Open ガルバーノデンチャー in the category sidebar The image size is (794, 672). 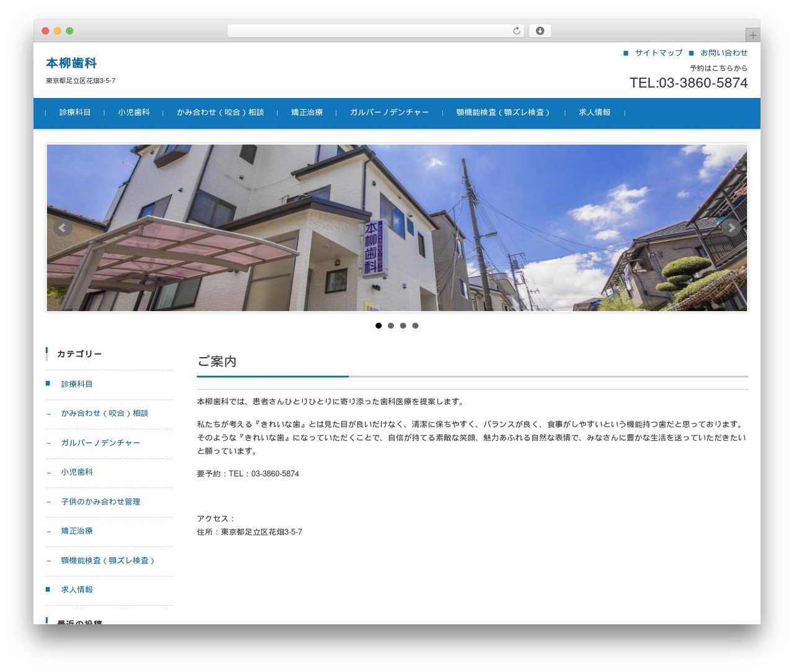click(100, 443)
